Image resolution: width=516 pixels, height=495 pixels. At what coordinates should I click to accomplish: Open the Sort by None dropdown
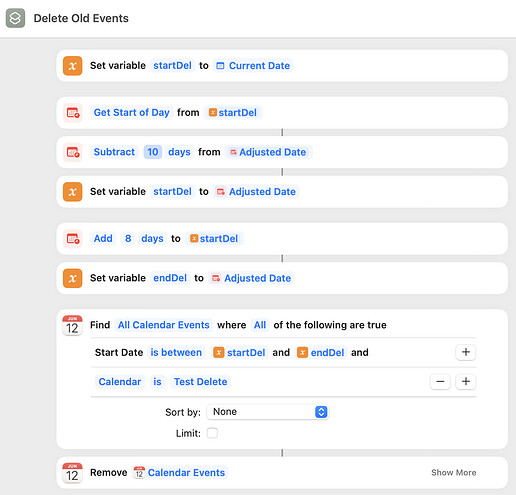click(x=267, y=412)
